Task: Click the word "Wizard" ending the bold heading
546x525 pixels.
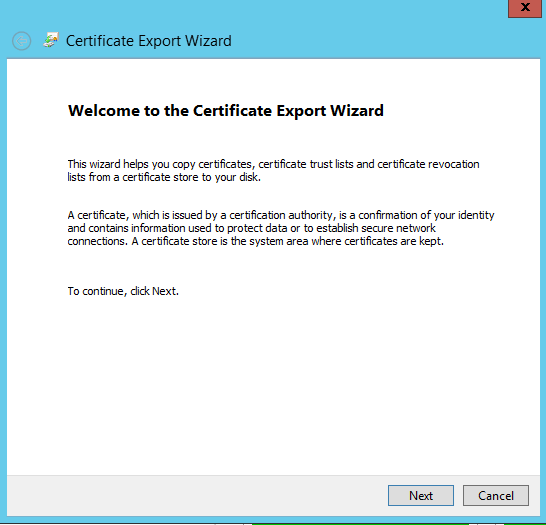Action: coord(357,111)
